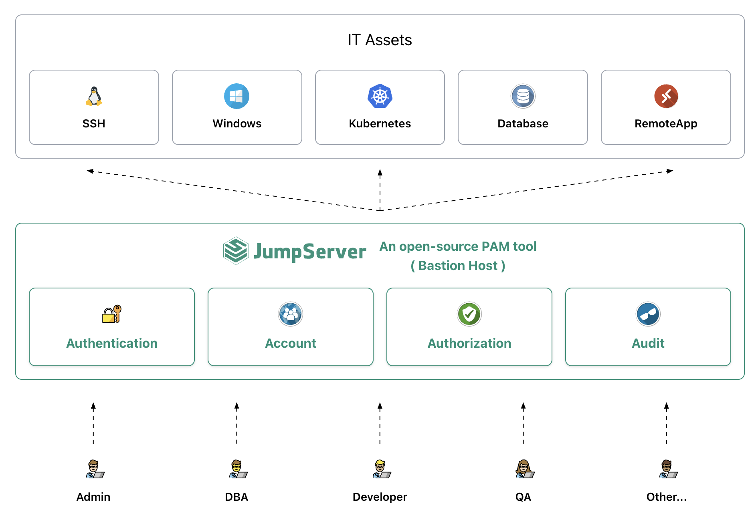Click the DBA label
The width and height of the screenshot is (756, 532).
(237, 497)
